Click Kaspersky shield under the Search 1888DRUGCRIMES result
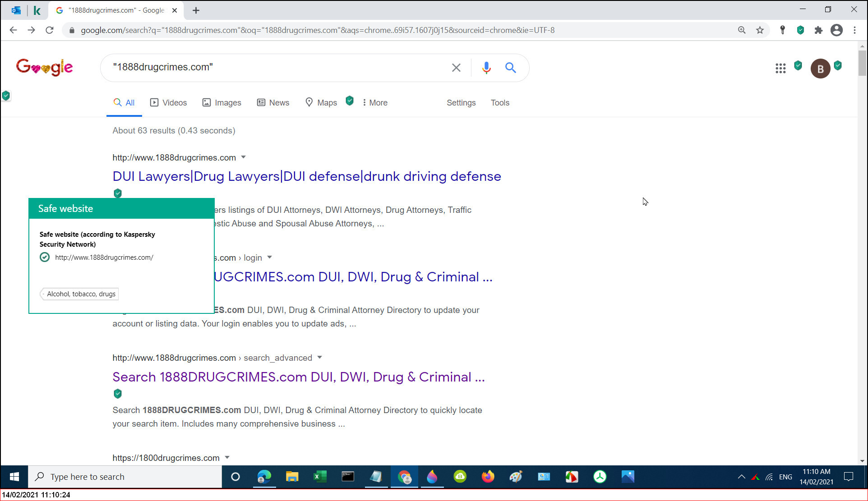Screen dimensions: 868x501 pyautogui.click(x=118, y=394)
